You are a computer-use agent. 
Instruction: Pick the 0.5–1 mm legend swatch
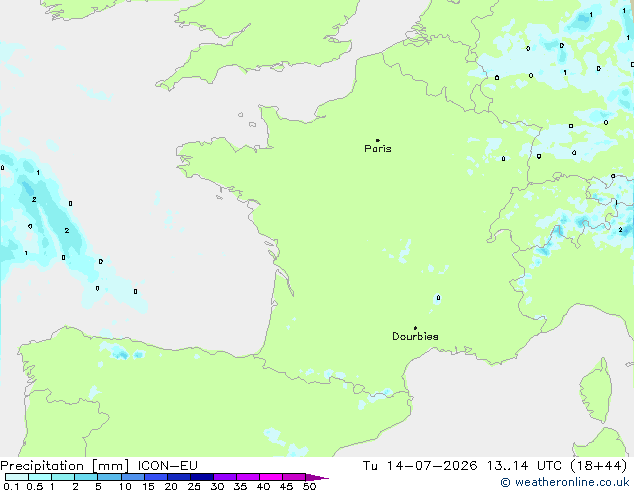[x=40, y=477]
